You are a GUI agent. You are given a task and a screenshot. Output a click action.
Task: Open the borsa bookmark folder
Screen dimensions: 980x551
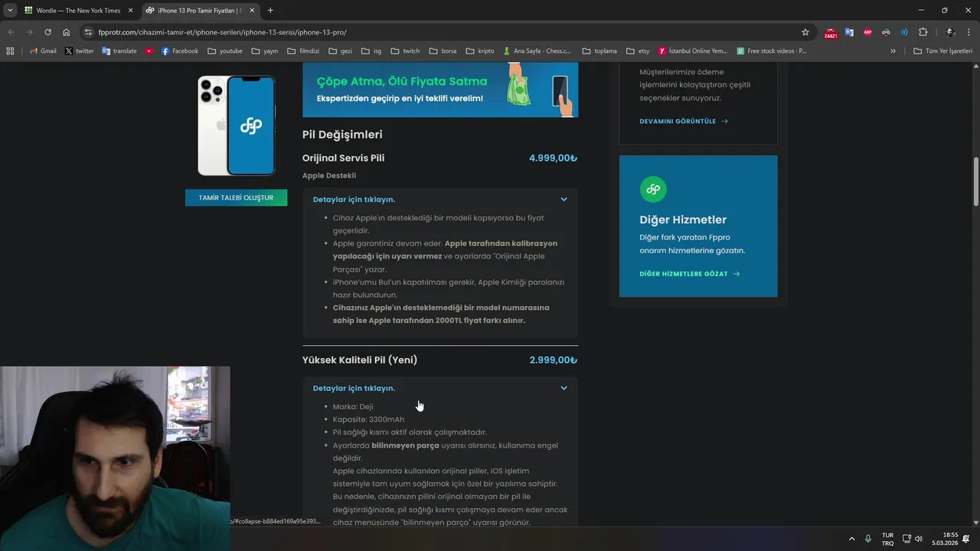[443, 51]
